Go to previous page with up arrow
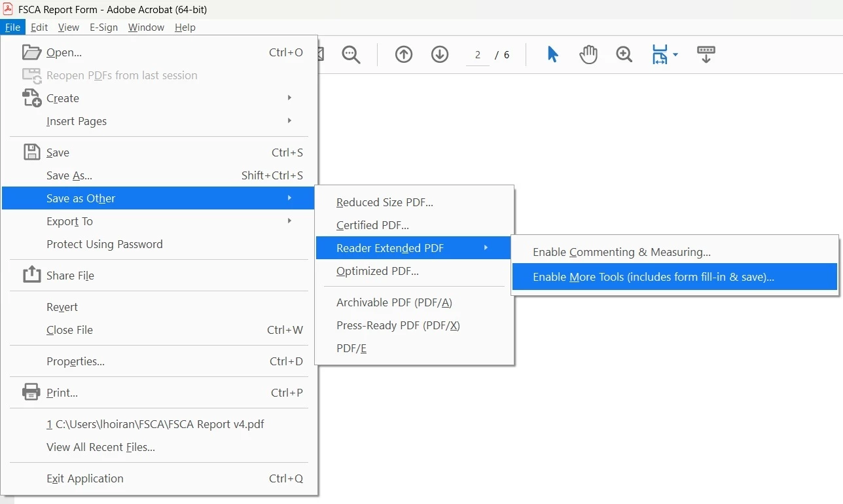This screenshot has width=843, height=504. pos(404,54)
